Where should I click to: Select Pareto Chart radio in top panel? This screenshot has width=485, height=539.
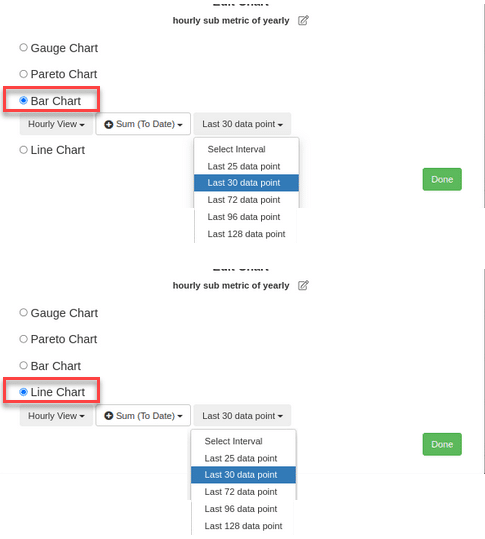pyautogui.click(x=23, y=74)
